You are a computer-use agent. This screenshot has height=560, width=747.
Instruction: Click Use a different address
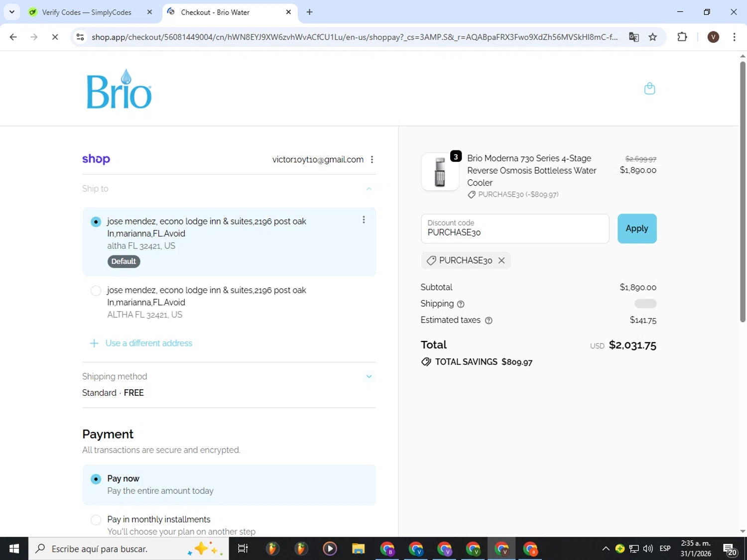point(141,343)
